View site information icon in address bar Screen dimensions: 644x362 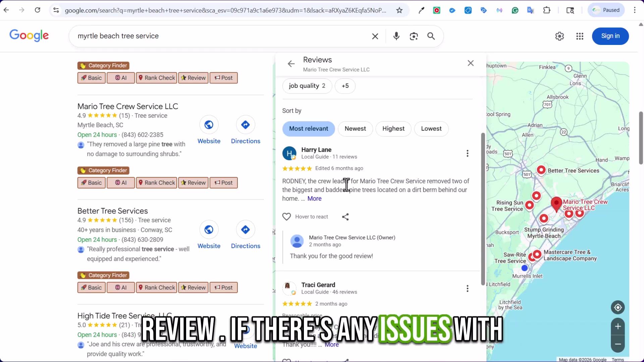[x=56, y=10]
